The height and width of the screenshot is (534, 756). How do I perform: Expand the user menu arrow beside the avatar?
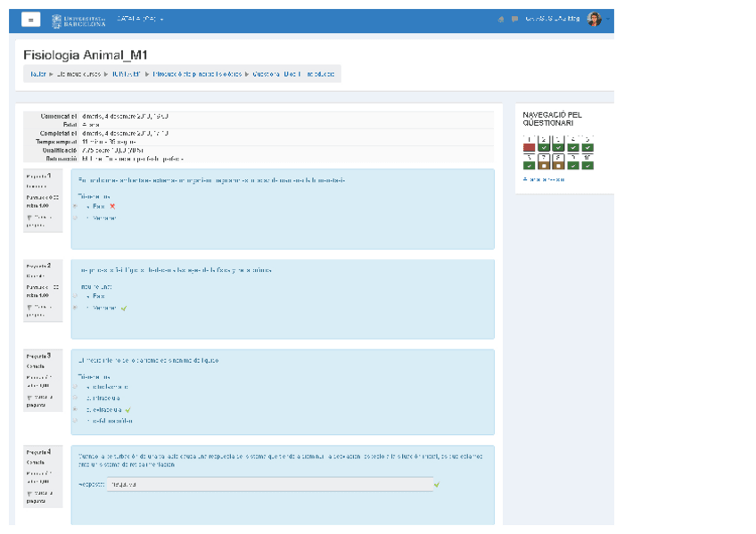[608, 20]
